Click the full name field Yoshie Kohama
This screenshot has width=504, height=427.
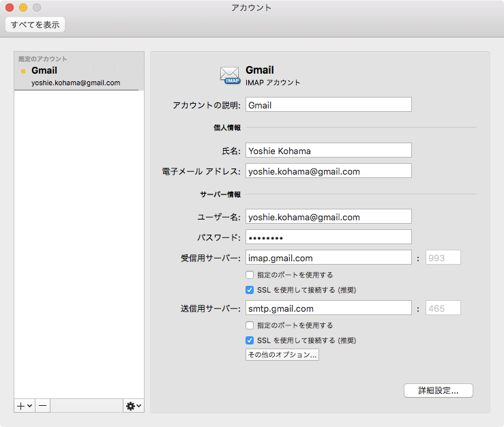click(x=328, y=151)
